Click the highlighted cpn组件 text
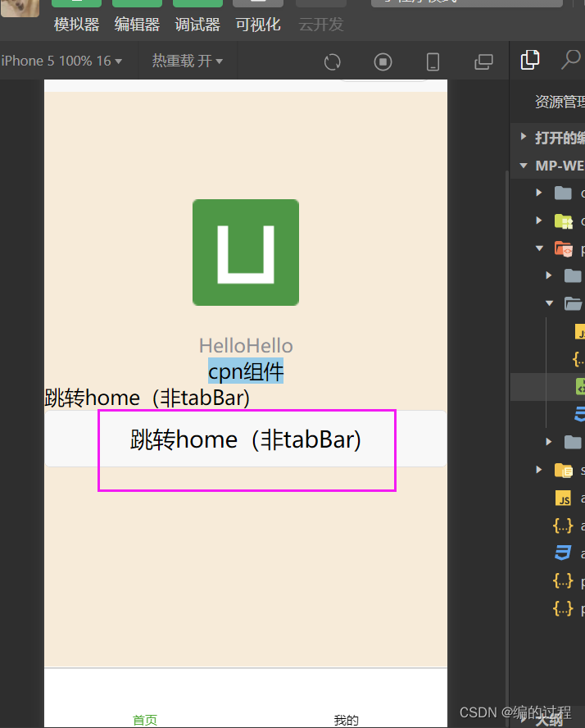This screenshot has height=728, width=585. 246,371
